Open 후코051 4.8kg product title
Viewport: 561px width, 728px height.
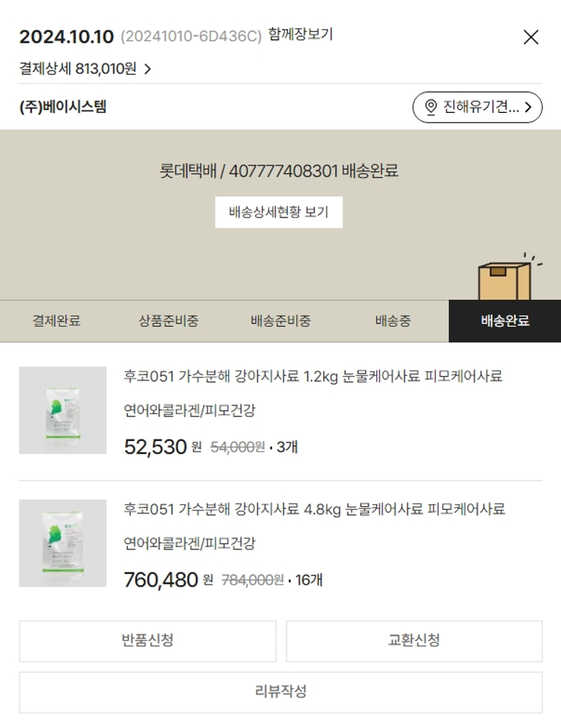[314, 510]
